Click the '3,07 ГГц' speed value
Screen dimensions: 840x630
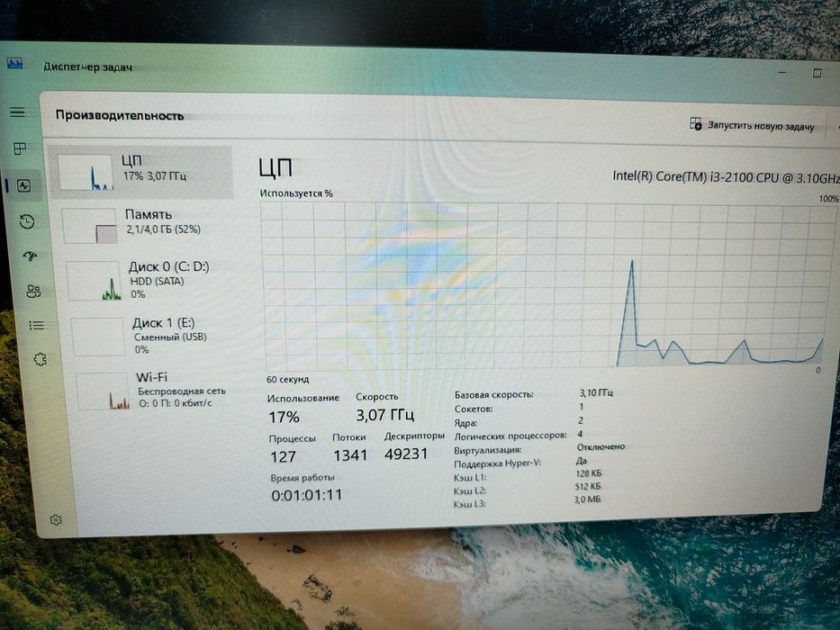pyautogui.click(x=385, y=415)
